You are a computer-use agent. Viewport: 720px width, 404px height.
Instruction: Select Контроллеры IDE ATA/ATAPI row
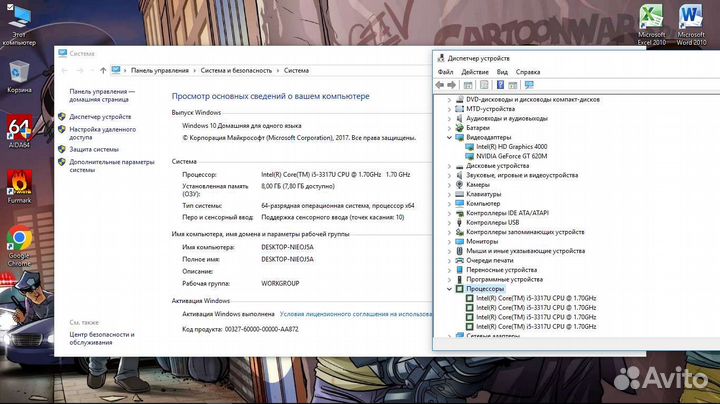pyautogui.click(x=507, y=213)
